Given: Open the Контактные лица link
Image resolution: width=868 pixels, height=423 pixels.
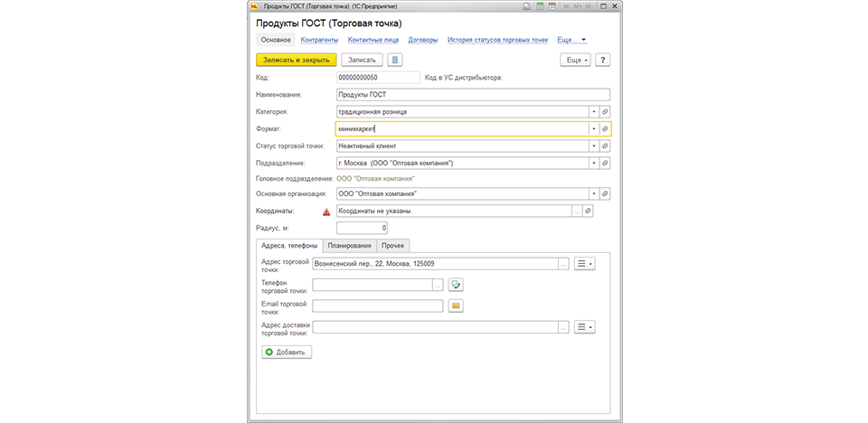Looking at the screenshot, I should point(373,40).
